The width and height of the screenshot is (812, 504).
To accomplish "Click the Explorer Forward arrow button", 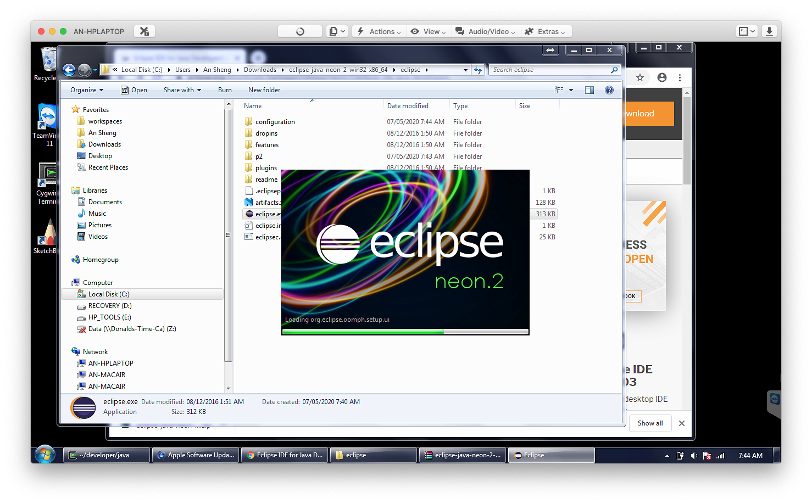I will [84, 70].
